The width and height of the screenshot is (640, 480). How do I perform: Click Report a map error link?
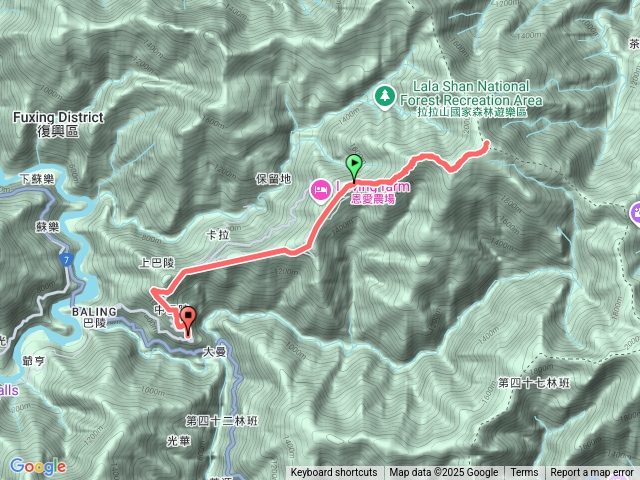coord(591,473)
